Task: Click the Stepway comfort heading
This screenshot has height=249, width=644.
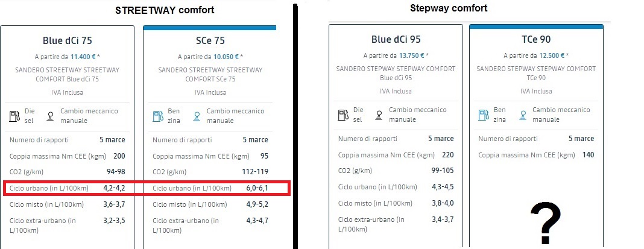Action: (449, 8)
